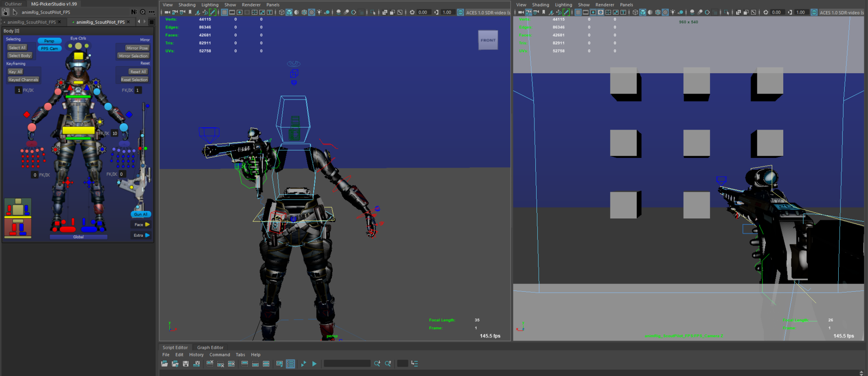Open the three-dots options menu in PickerStudio

click(152, 12)
